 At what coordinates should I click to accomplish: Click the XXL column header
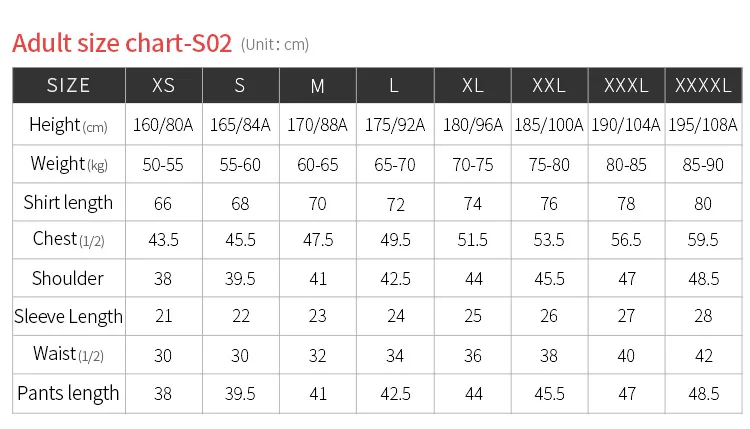coord(549,85)
